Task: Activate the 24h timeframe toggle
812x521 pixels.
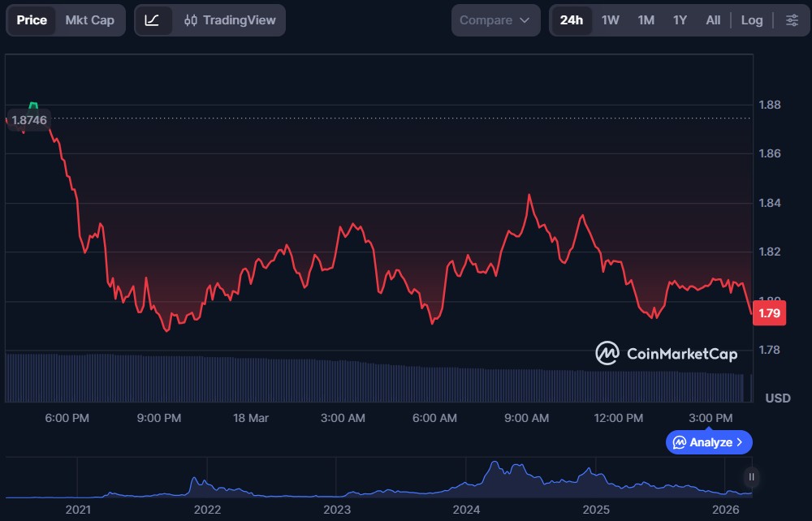Action: point(571,19)
